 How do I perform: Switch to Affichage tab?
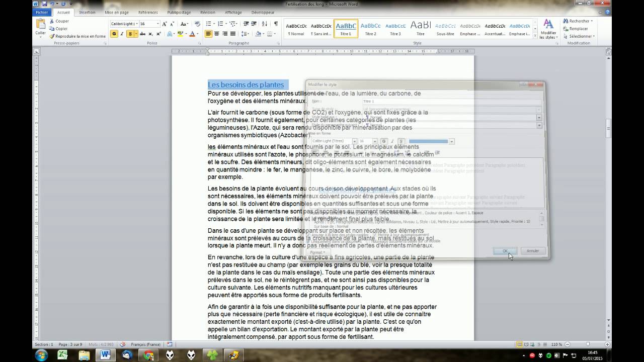[233, 12]
